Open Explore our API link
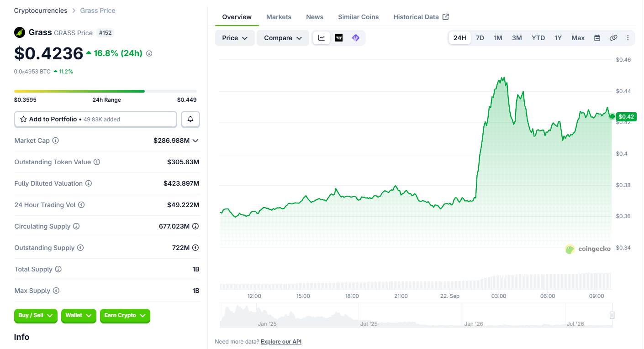 (281, 342)
